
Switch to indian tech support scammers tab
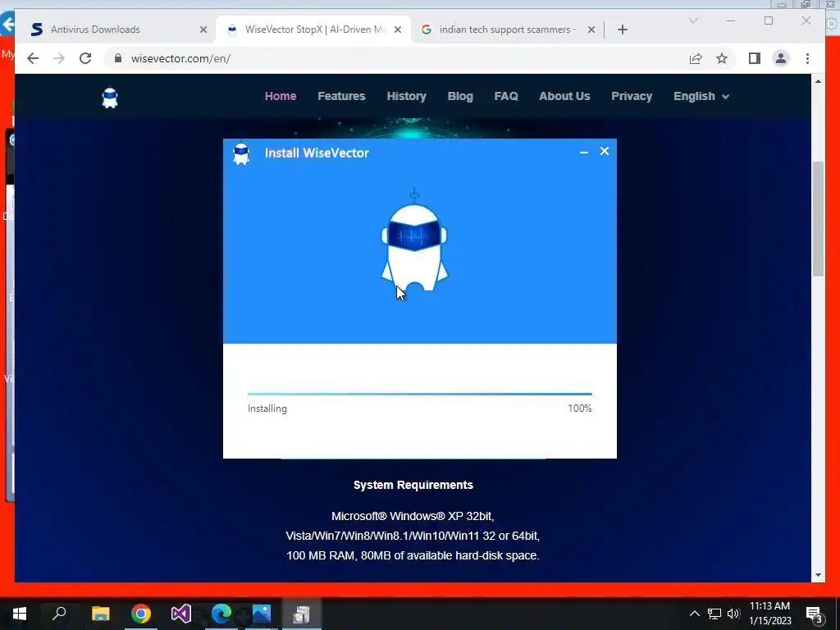508,30
